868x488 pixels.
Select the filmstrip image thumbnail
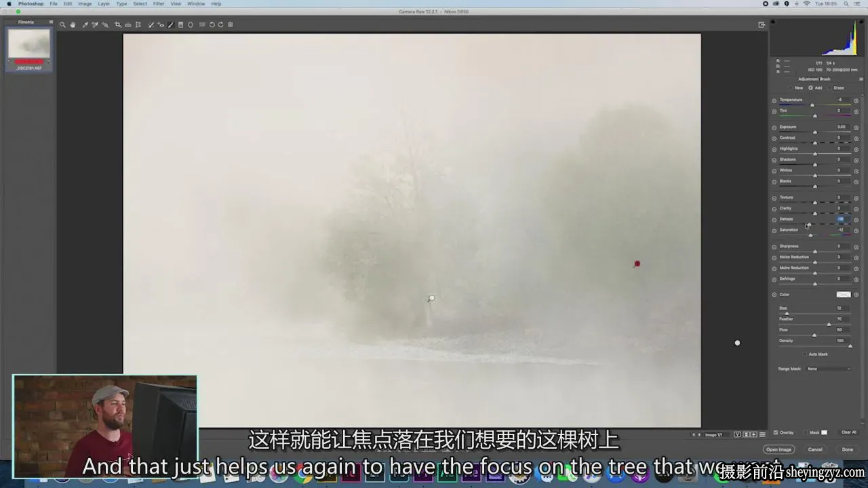pos(29,44)
